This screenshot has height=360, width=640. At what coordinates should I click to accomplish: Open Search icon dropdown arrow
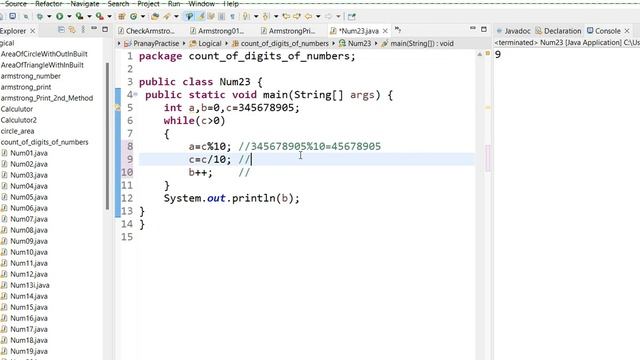point(176,16)
